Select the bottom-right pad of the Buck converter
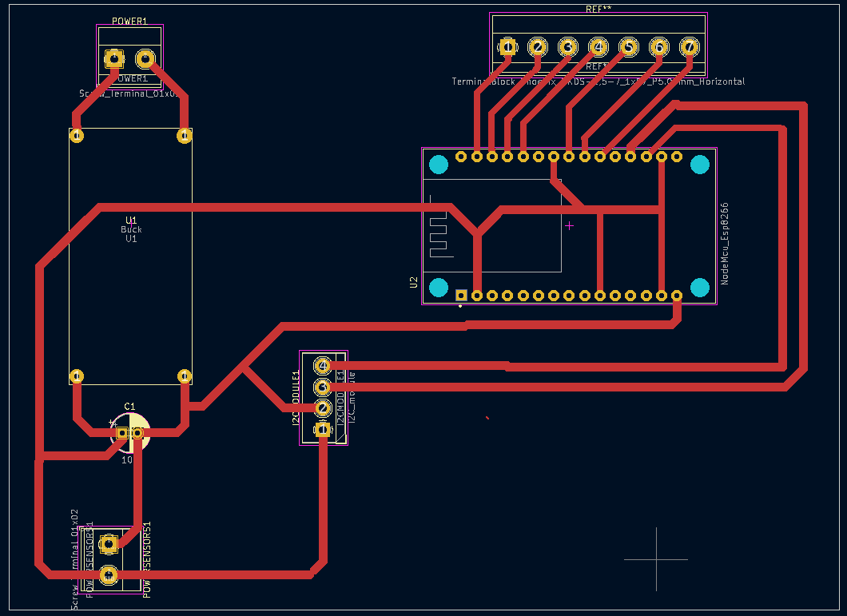 tap(185, 376)
